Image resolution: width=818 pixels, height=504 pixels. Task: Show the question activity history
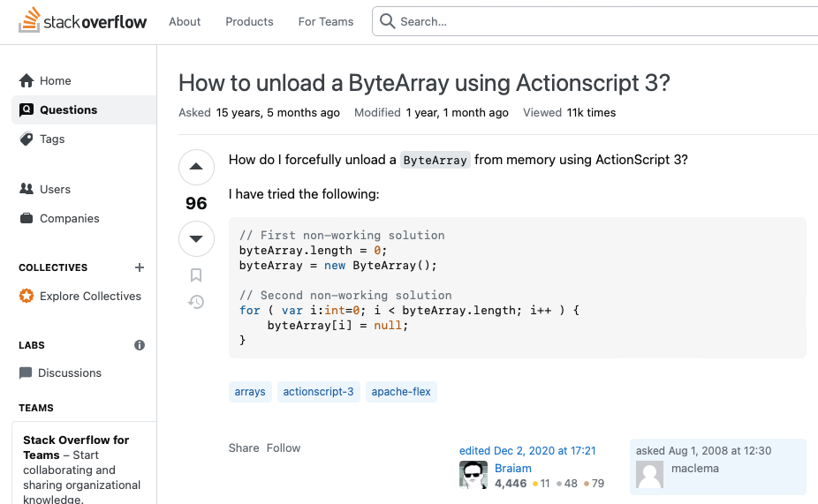point(196,302)
